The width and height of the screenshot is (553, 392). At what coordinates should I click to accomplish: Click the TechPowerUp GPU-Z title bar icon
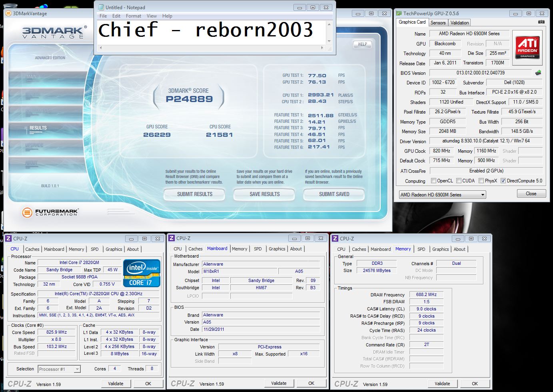399,13
